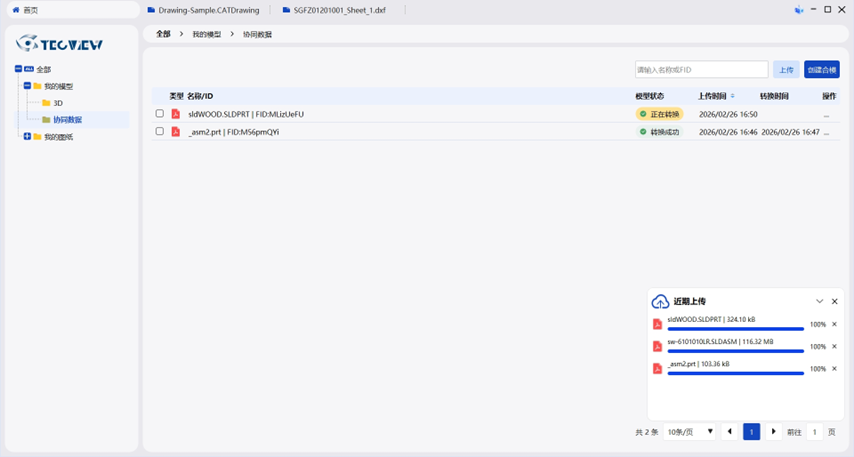The image size is (854, 457).
Task: Collapse the 我的模型 tree node
Action: click(x=28, y=86)
